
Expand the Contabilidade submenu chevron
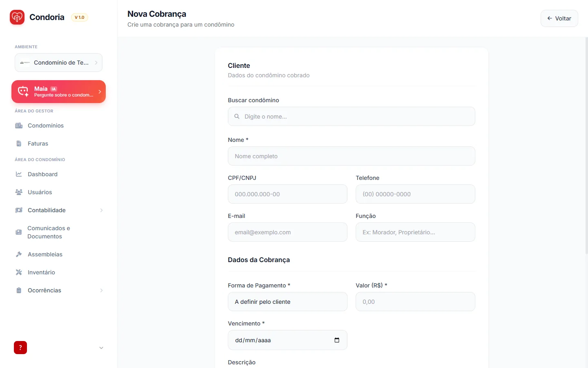click(101, 210)
